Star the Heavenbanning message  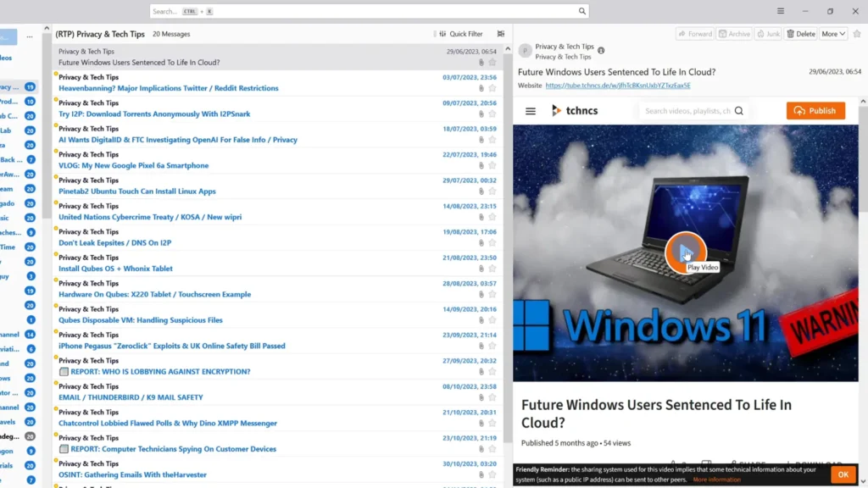492,88
